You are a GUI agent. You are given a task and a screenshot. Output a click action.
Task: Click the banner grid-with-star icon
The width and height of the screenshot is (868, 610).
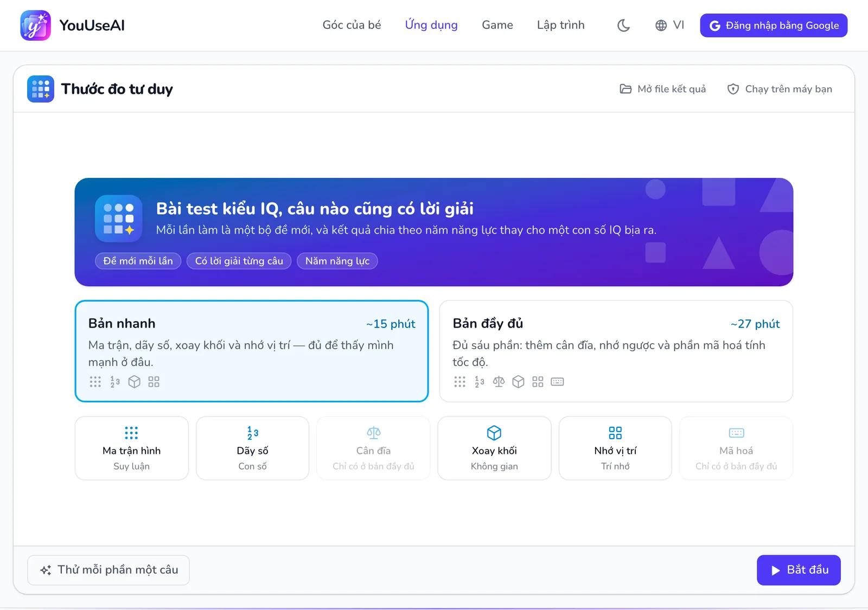119,219
